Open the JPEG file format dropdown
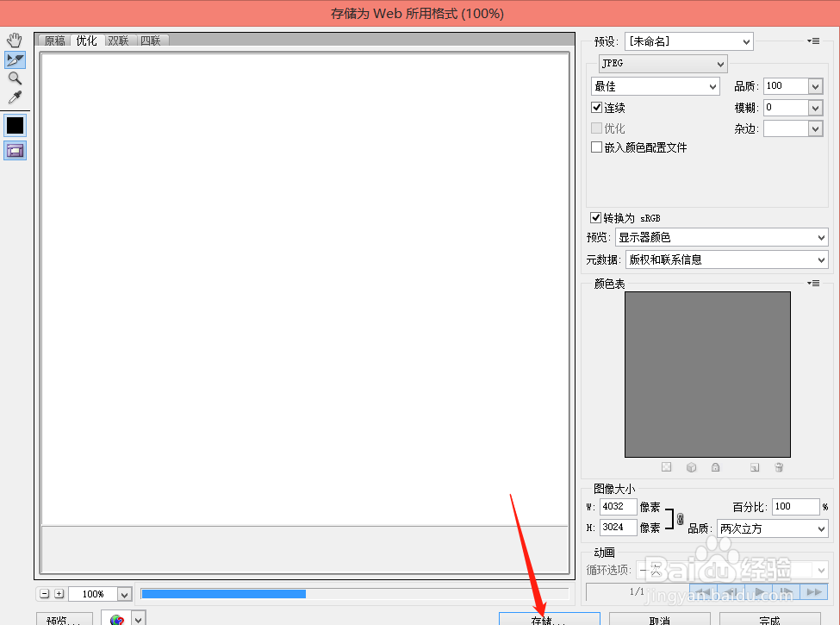Screen dimensions: 840x625 [x=663, y=63]
